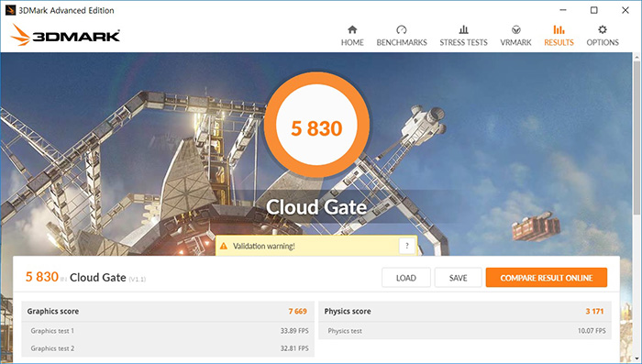This screenshot has width=642, height=364.
Task: Switch to the STRESS TESTS tab
Action: click(x=463, y=42)
